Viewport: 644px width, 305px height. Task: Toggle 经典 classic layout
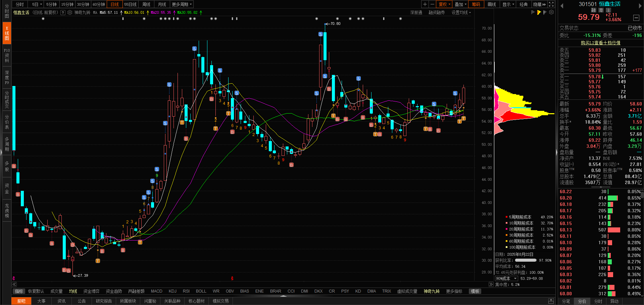coord(524,4)
